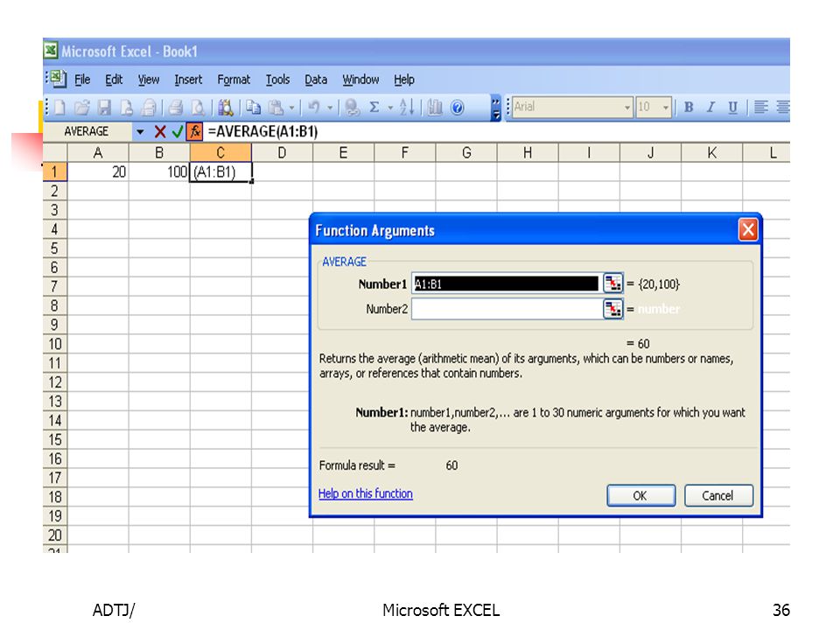840x630 pixels.
Task: Click the empty Number2 input field
Action: (x=507, y=309)
